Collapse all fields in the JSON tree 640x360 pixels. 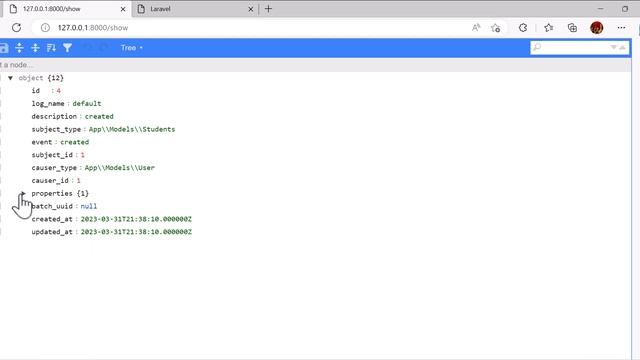tap(36, 48)
